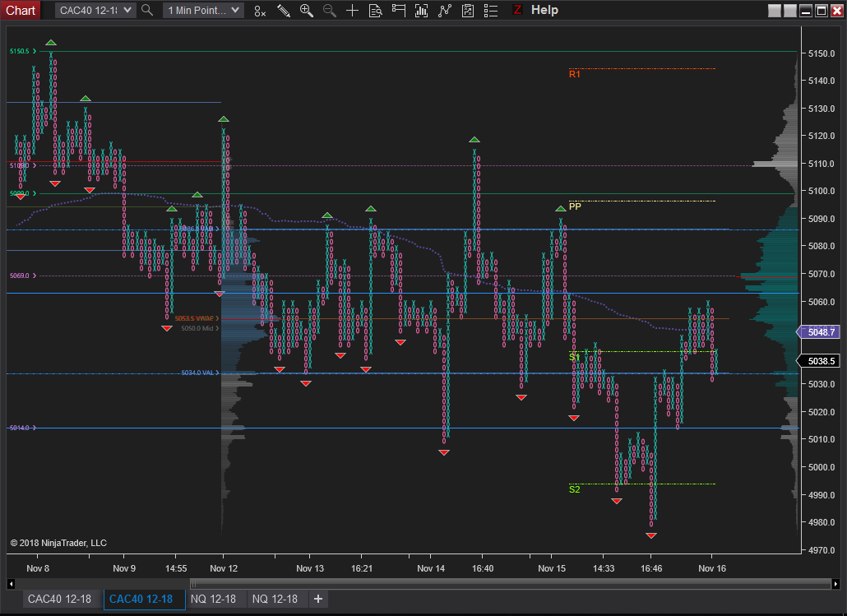Click the lowest red swing-low triangle near 4975
The height and width of the screenshot is (616, 847).
pos(651,535)
